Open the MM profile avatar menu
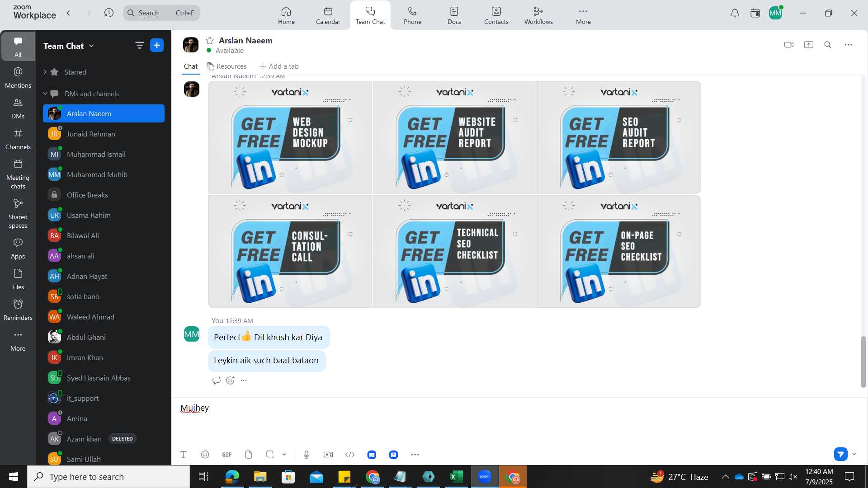Image resolution: width=868 pixels, height=488 pixels. coord(776,13)
